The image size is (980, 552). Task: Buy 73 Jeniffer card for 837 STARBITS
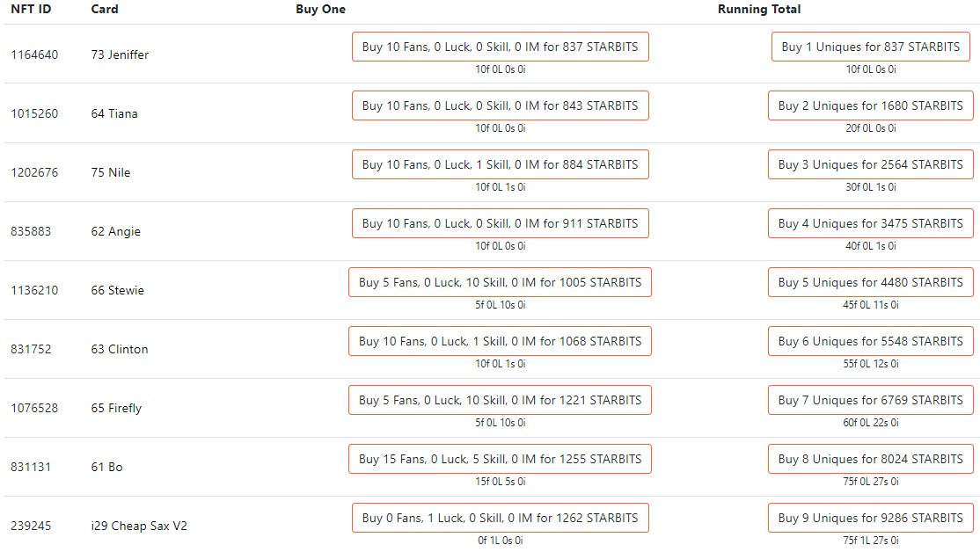click(500, 47)
